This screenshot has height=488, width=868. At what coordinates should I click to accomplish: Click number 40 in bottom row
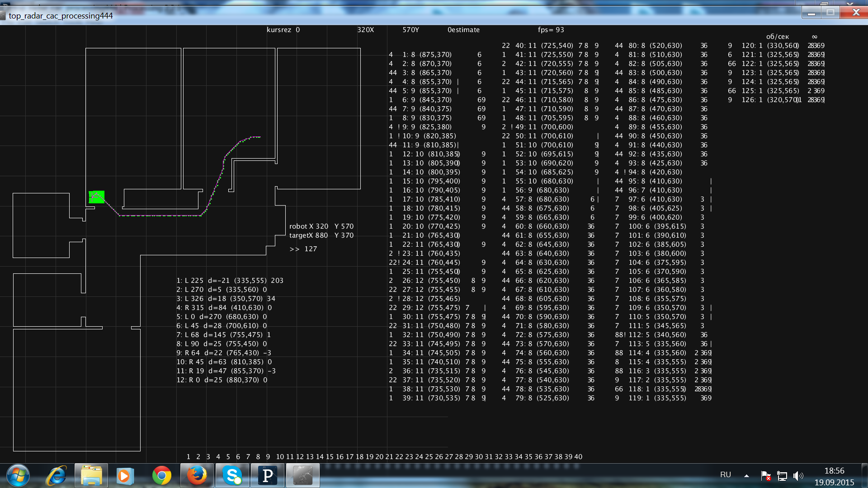(x=578, y=457)
